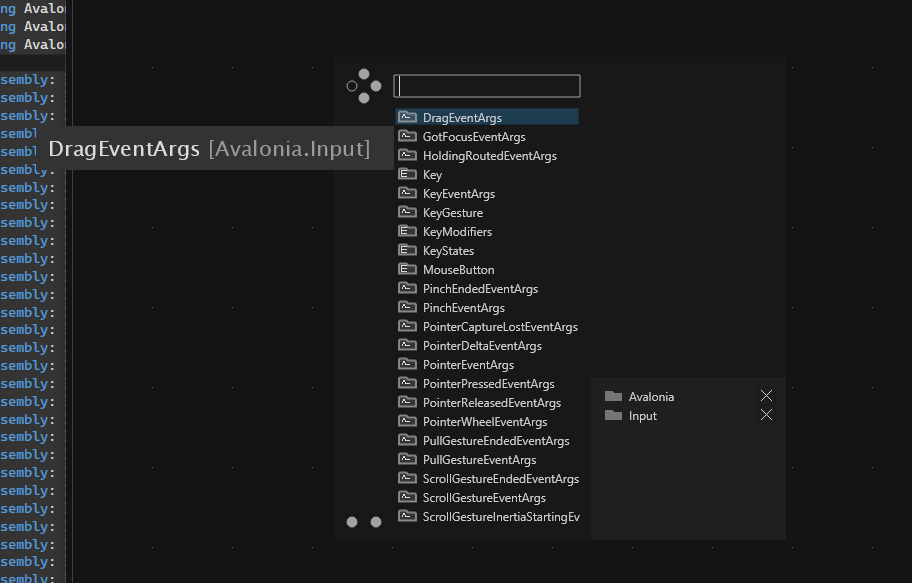Click the icon beside DragEventArgs

407,117
